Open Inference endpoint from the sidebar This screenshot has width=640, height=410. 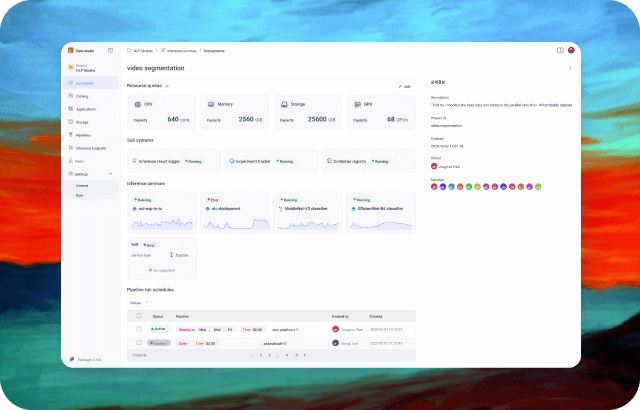(x=91, y=147)
